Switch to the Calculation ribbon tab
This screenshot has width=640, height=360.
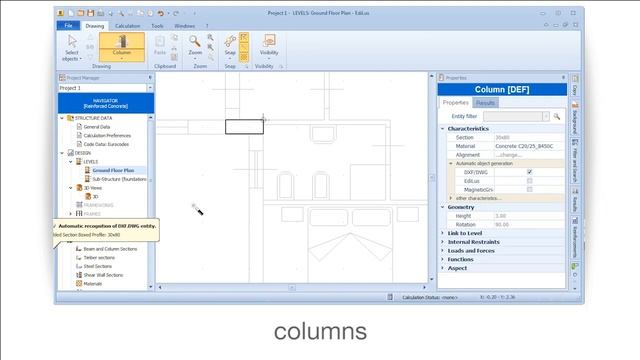[127, 26]
